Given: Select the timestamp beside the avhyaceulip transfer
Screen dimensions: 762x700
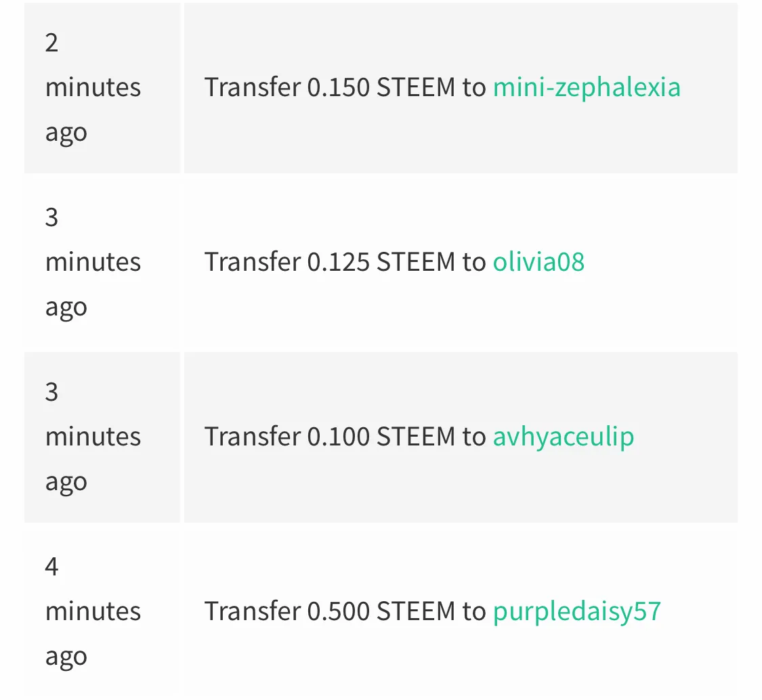Looking at the screenshot, I should pyautogui.click(x=102, y=437).
